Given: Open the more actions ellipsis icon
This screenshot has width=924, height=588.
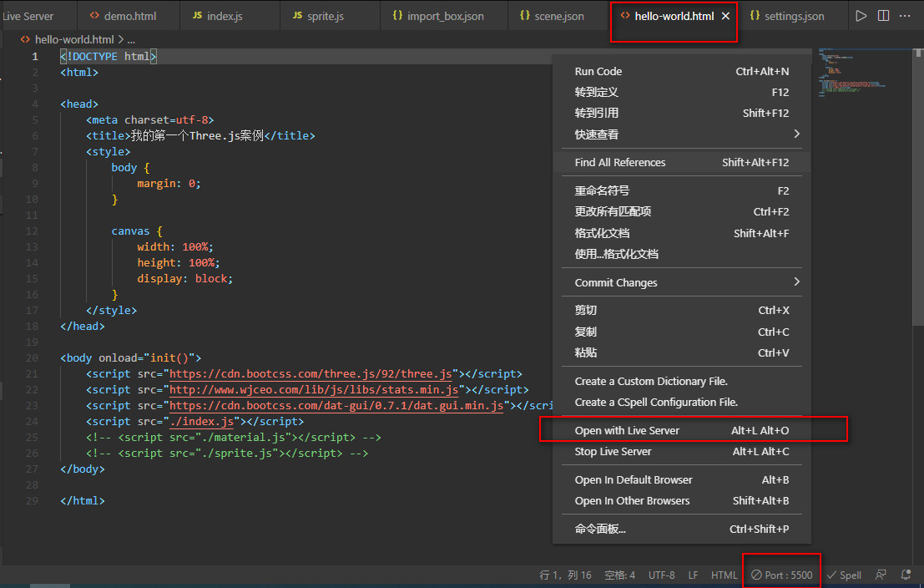Looking at the screenshot, I should pyautogui.click(x=906, y=14).
